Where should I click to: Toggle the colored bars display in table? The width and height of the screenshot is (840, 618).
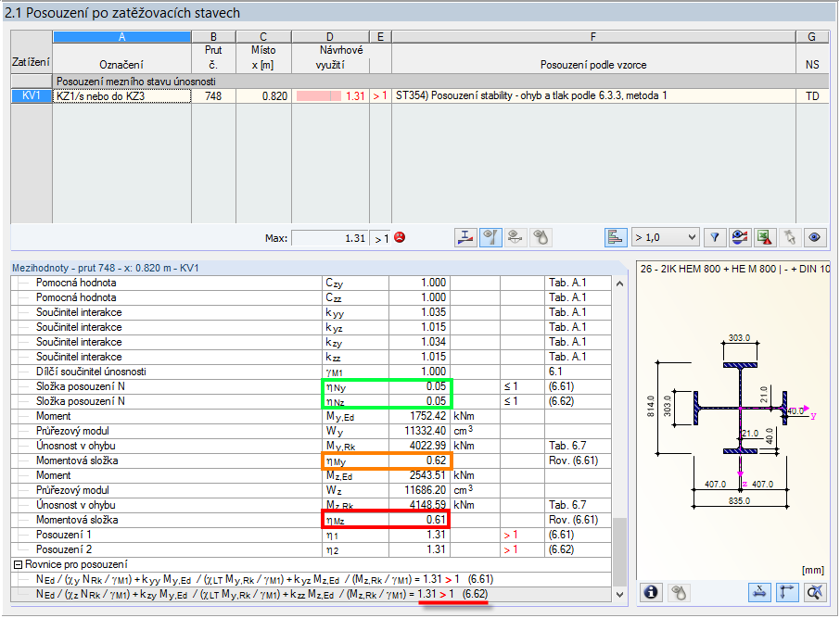(x=616, y=238)
